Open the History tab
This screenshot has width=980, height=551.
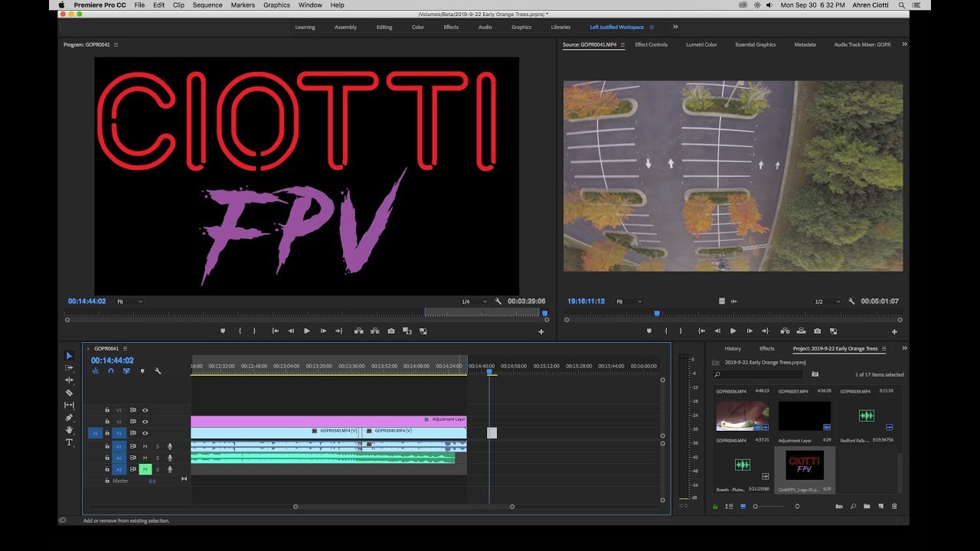point(733,349)
